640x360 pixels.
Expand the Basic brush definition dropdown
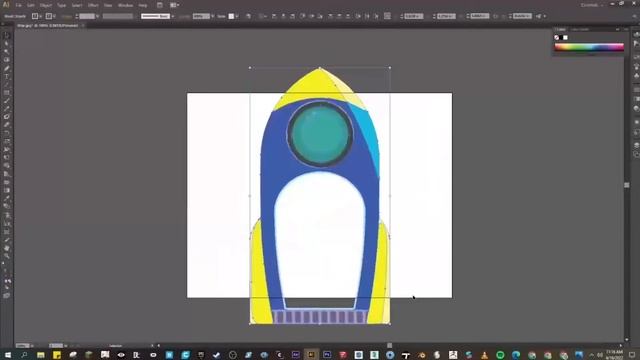point(173,16)
